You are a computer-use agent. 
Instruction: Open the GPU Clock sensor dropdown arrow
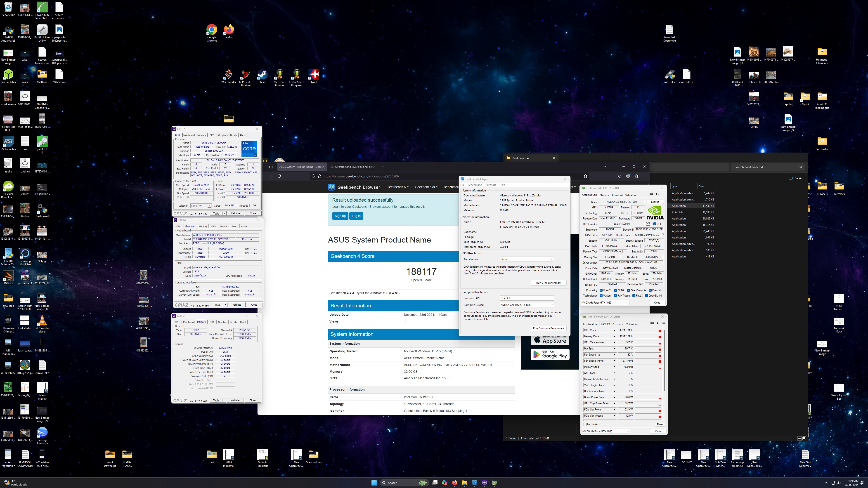614,330
